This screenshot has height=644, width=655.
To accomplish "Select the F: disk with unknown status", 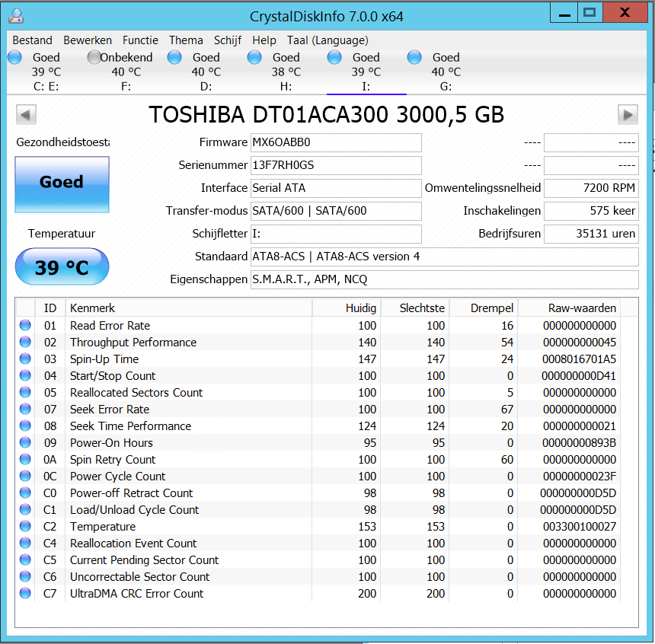I will (94, 58).
